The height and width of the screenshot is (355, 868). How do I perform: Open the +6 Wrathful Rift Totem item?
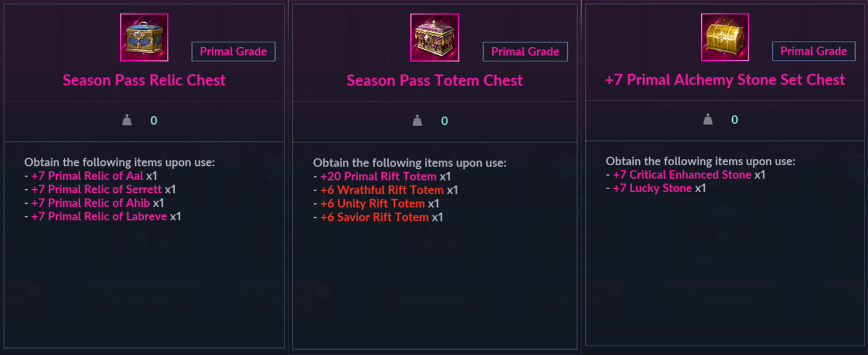[382, 190]
